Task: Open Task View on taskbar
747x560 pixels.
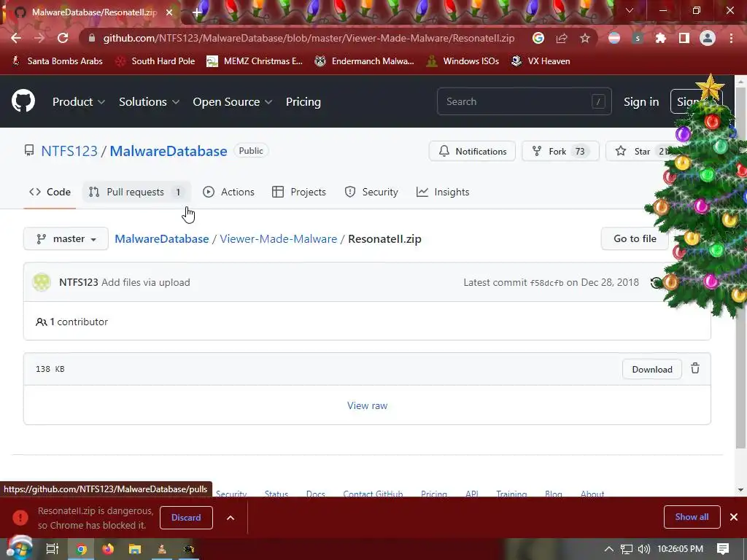Action: pyautogui.click(x=53, y=549)
